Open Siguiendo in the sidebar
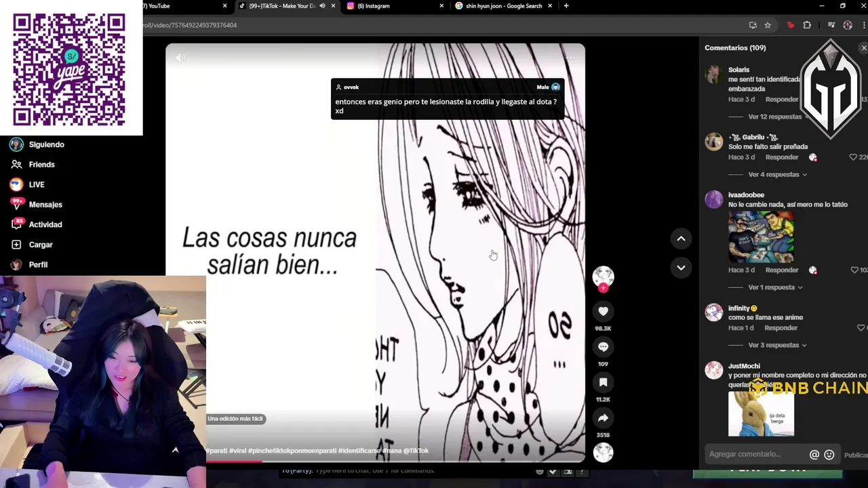Viewport: 868px width, 488px height. (37, 144)
